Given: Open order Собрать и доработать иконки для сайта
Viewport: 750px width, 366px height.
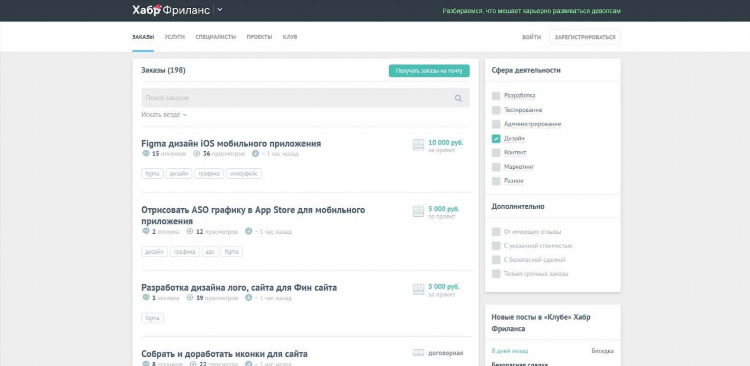Looking at the screenshot, I should (x=224, y=354).
